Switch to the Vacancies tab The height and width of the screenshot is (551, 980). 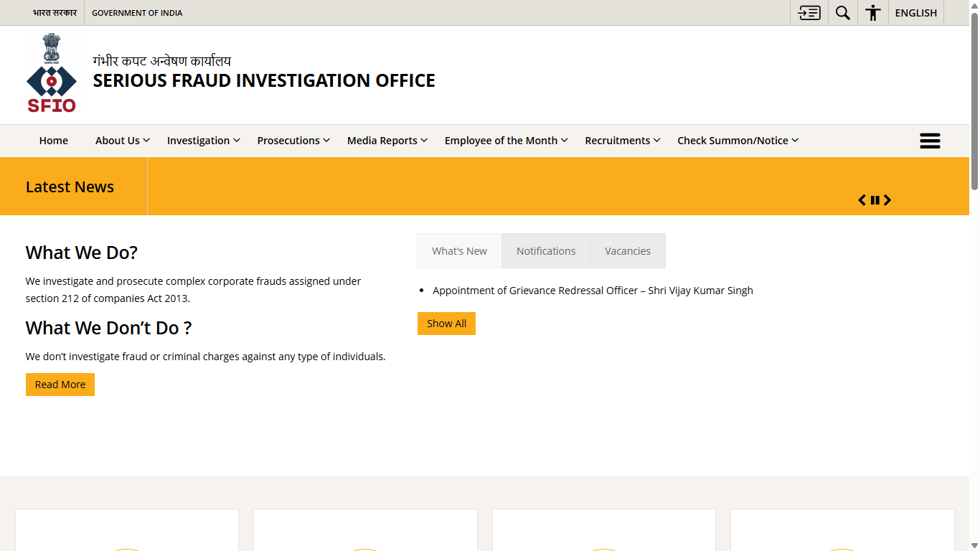(628, 251)
